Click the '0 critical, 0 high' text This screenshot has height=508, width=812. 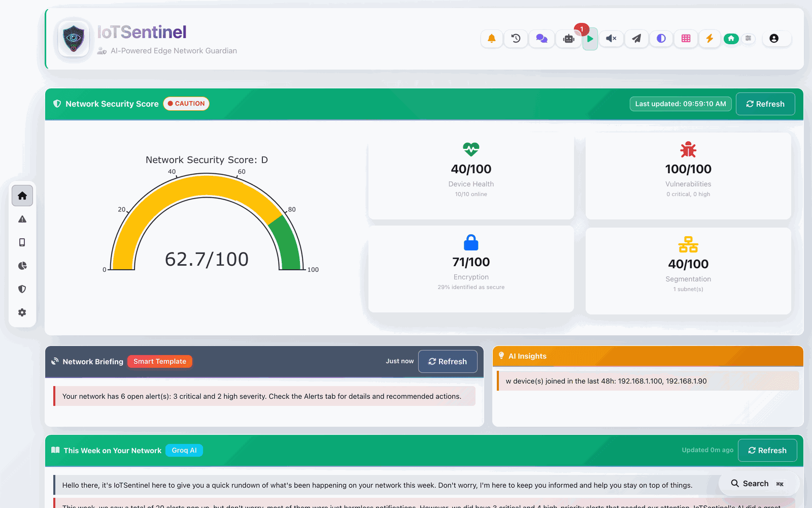point(688,194)
